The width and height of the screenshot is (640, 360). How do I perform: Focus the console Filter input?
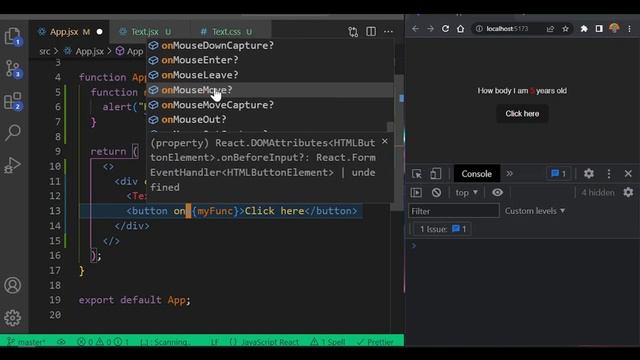coord(453,211)
